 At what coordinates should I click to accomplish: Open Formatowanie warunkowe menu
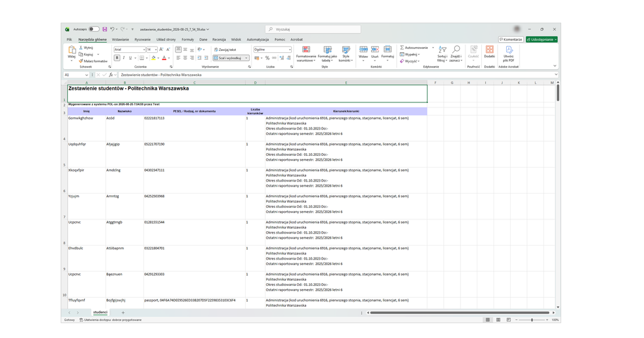tap(306, 54)
